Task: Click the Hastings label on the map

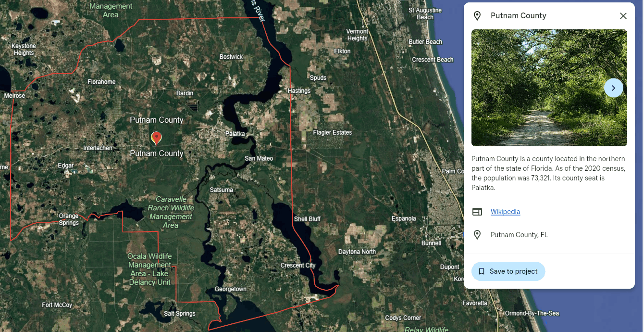Action: pos(299,90)
